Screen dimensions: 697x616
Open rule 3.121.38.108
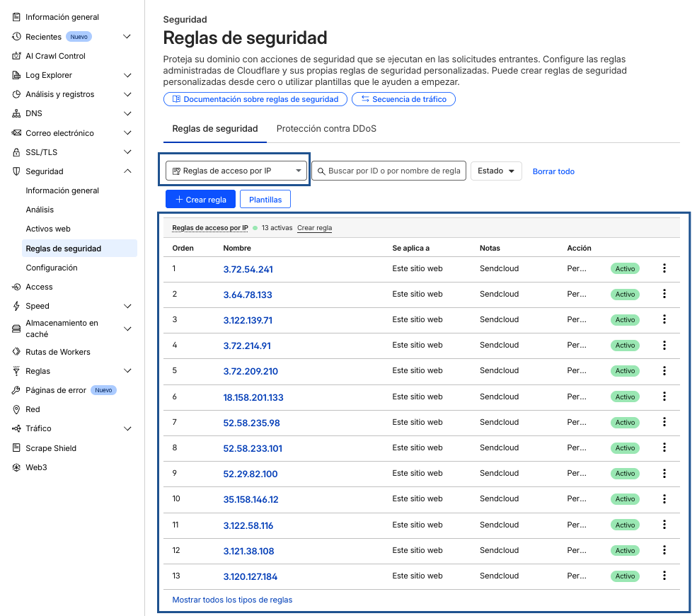(248, 551)
